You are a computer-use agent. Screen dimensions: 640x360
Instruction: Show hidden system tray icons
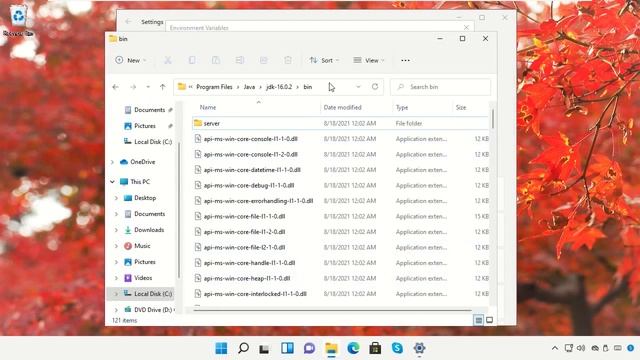(x=555, y=348)
